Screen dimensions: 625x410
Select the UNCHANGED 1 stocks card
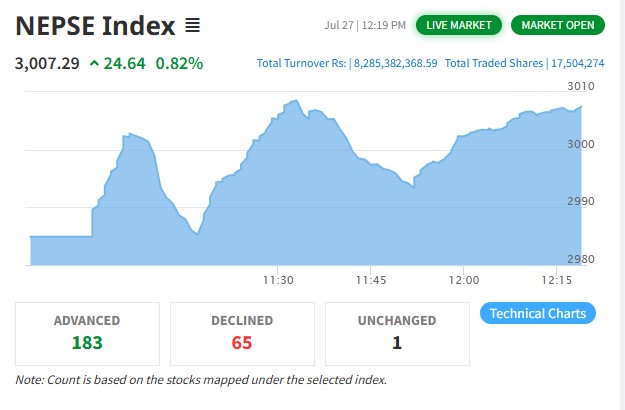click(397, 333)
